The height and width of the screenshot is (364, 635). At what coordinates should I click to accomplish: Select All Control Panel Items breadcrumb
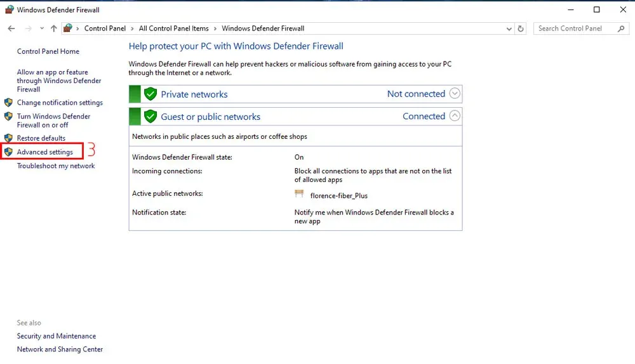tap(174, 29)
